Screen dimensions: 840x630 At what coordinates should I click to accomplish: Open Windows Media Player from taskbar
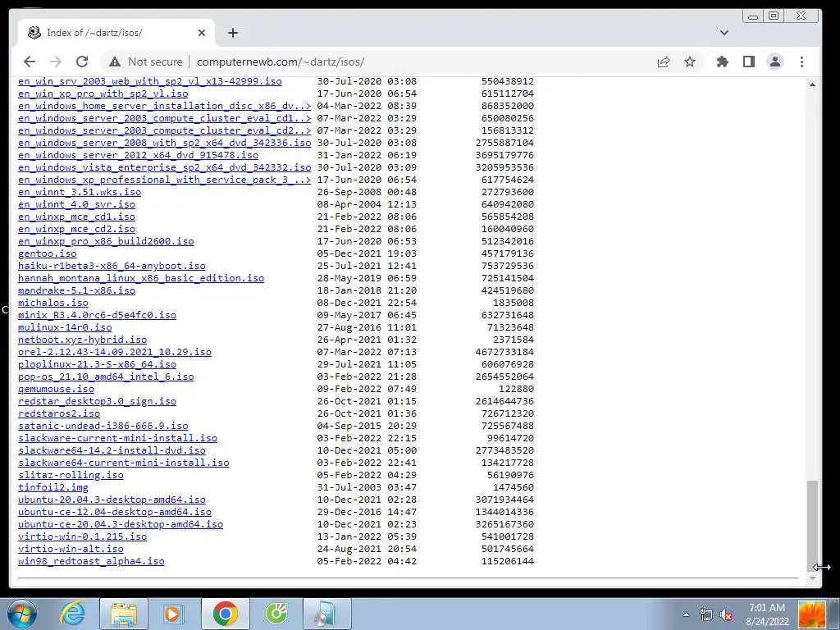click(x=173, y=614)
